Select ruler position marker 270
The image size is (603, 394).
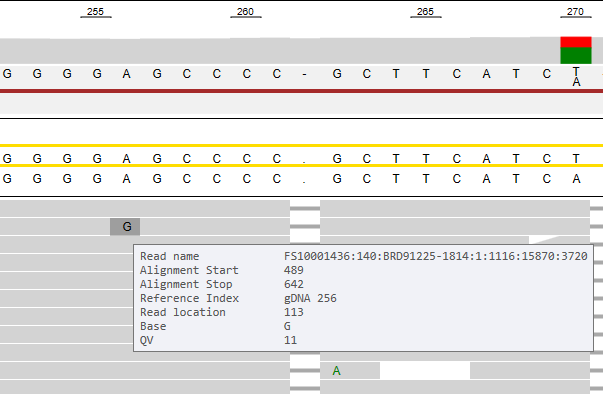[575, 12]
